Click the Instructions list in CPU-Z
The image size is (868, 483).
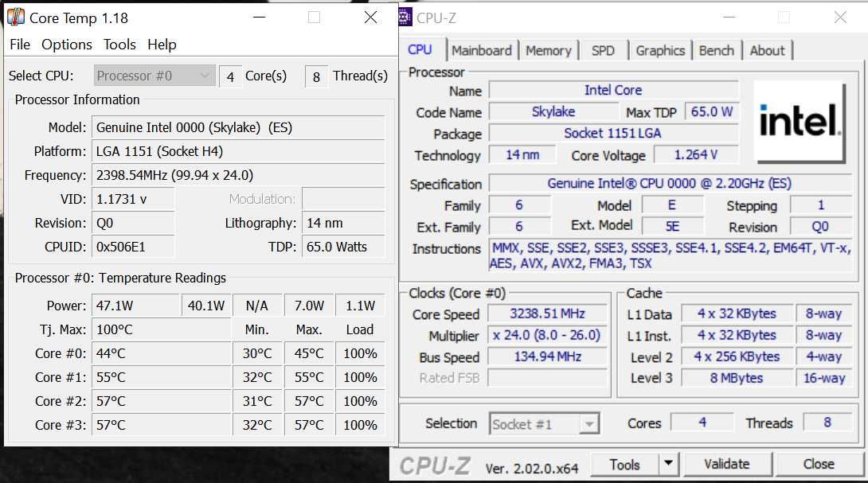click(x=670, y=255)
